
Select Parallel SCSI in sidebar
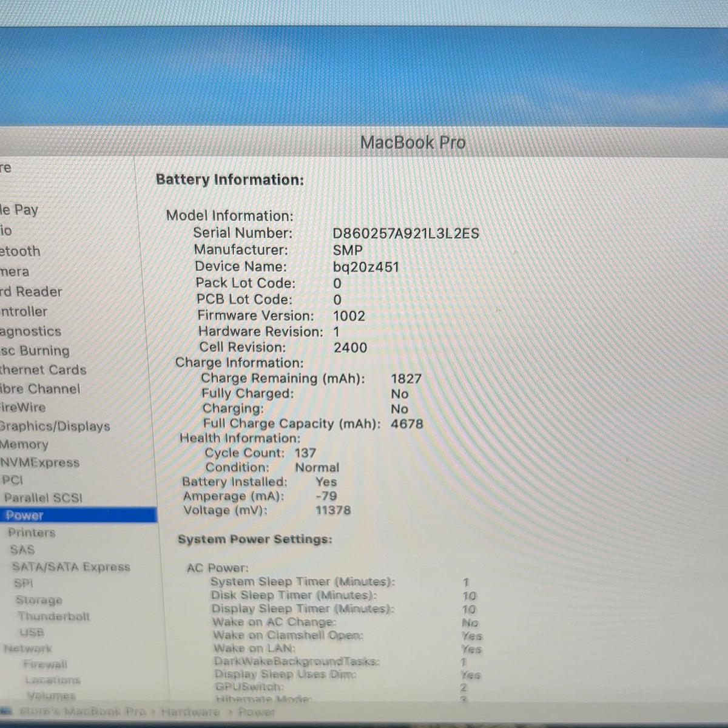click(42, 498)
